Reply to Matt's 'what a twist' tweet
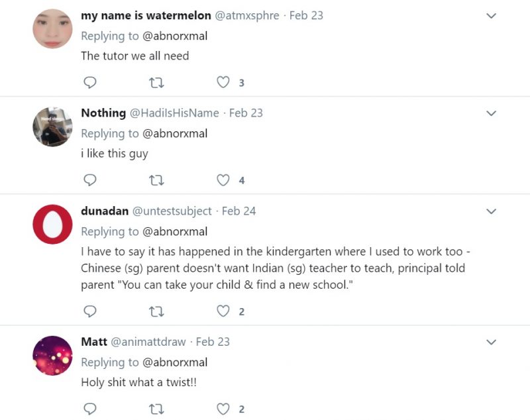530x420 pixels. [x=90, y=409]
